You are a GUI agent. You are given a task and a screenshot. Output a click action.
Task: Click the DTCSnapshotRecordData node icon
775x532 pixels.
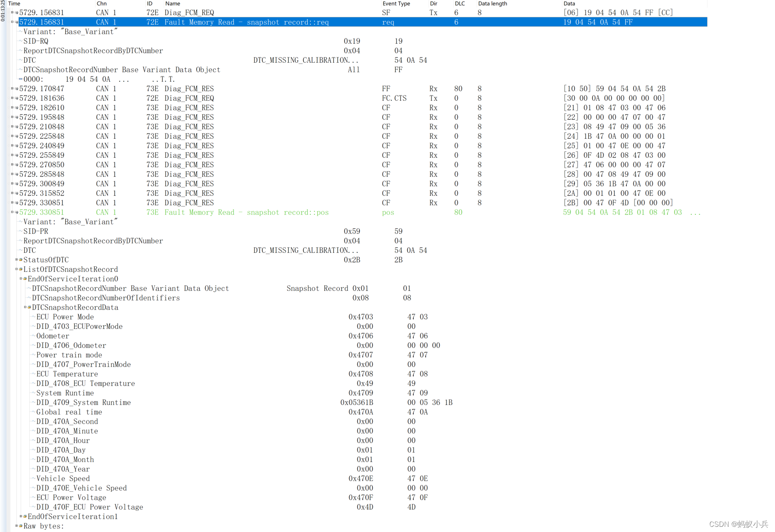pos(29,307)
